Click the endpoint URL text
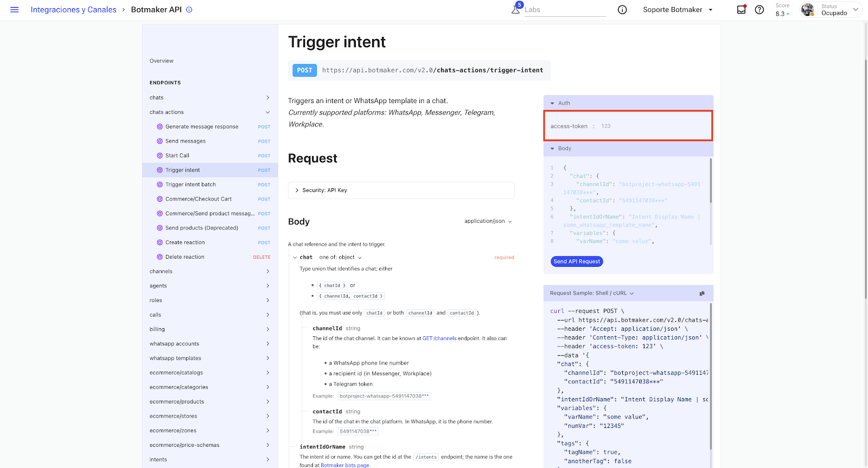 pos(432,70)
